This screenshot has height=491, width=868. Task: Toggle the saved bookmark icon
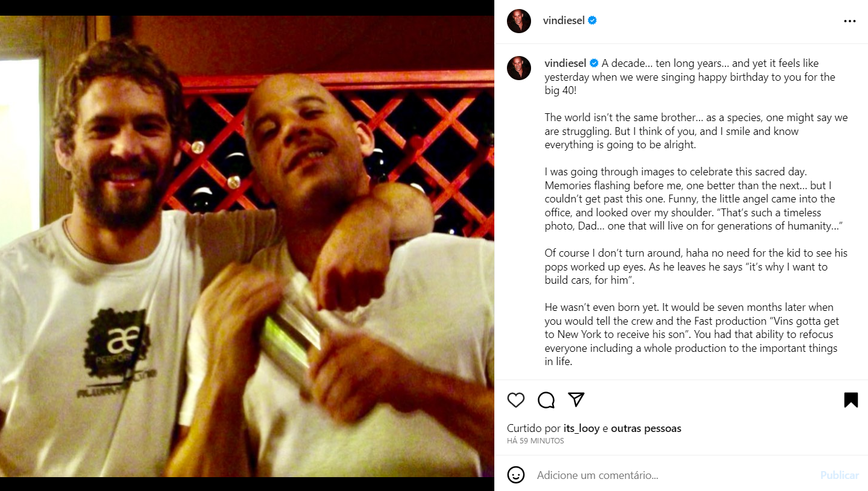click(851, 400)
